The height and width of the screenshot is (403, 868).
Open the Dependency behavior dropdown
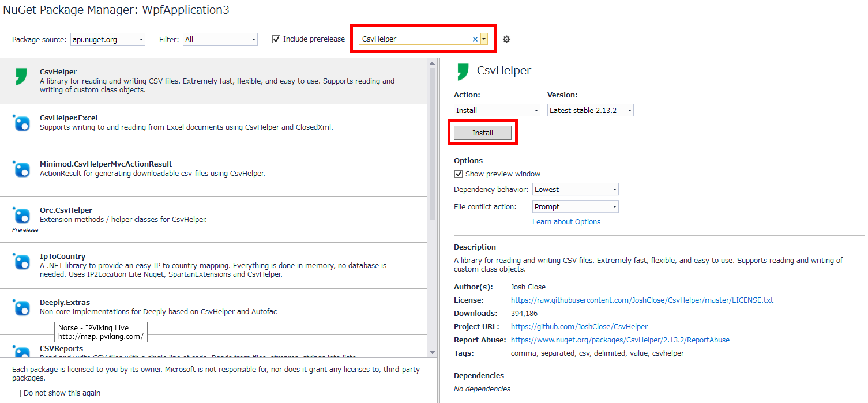pos(576,189)
